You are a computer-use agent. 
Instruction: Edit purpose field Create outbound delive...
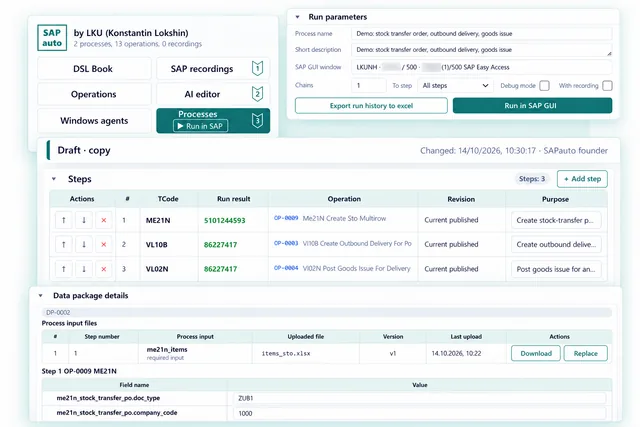point(556,245)
